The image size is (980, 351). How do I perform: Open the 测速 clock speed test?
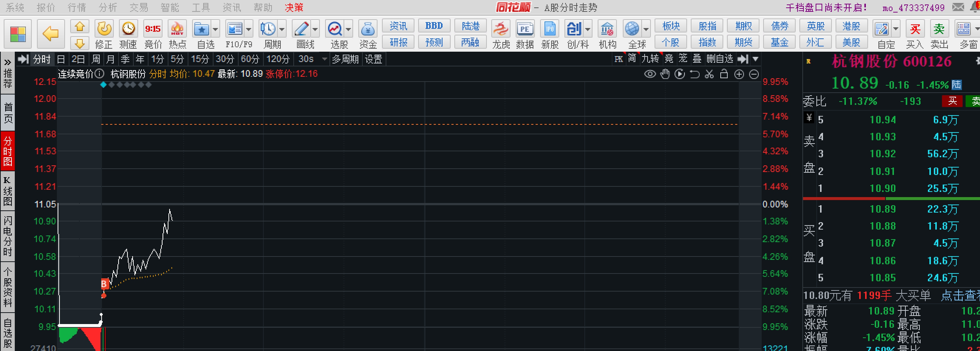(x=128, y=29)
